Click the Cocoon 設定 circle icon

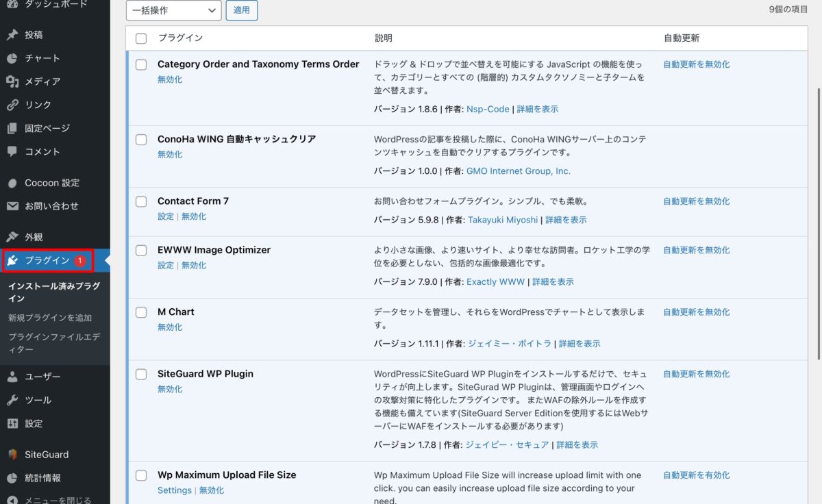pyautogui.click(x=12, y=183)
